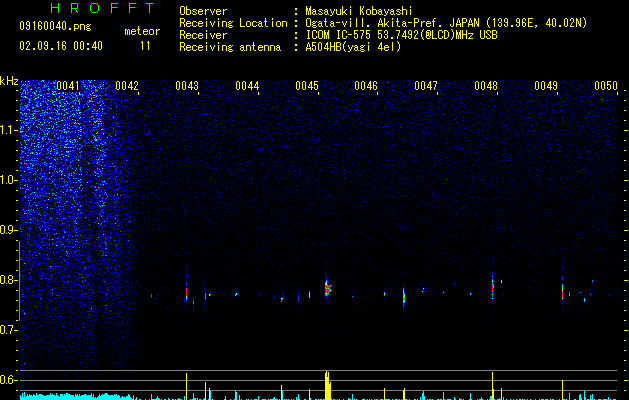
Task: Select the meteor count value 11
Action: pyautogui.click(x=145, y=46)
